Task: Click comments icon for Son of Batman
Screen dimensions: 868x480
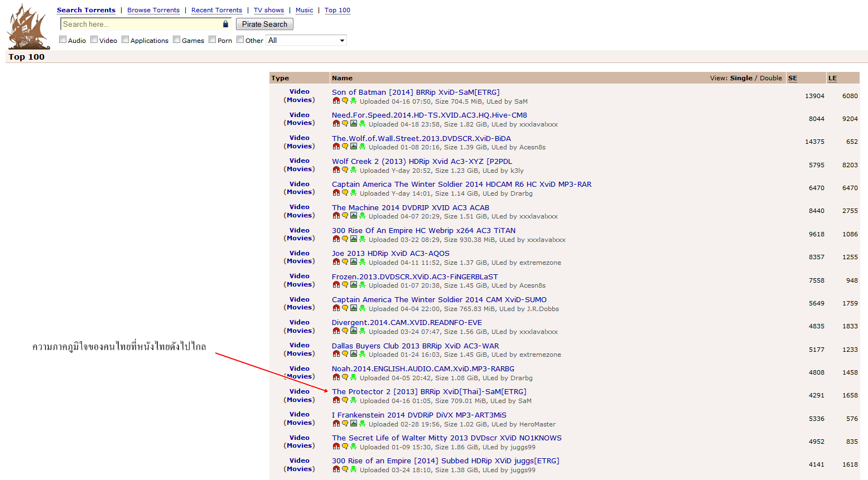Action: click(345, 101)
